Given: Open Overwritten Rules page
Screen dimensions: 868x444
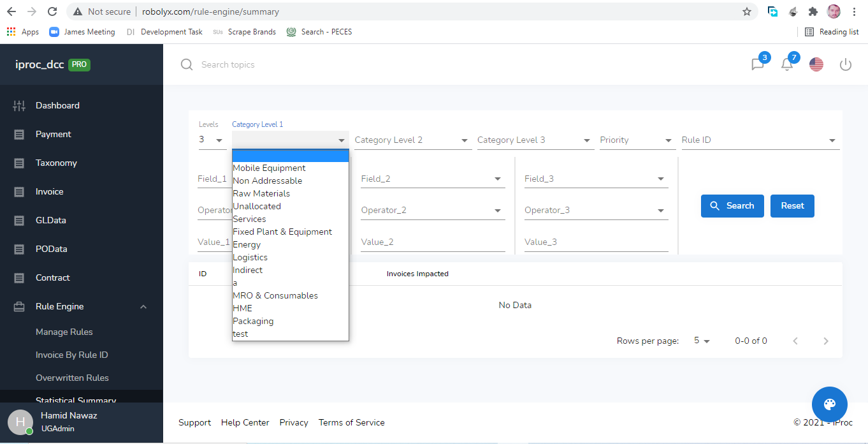Looking at the screenshot, I should [72, 378].
